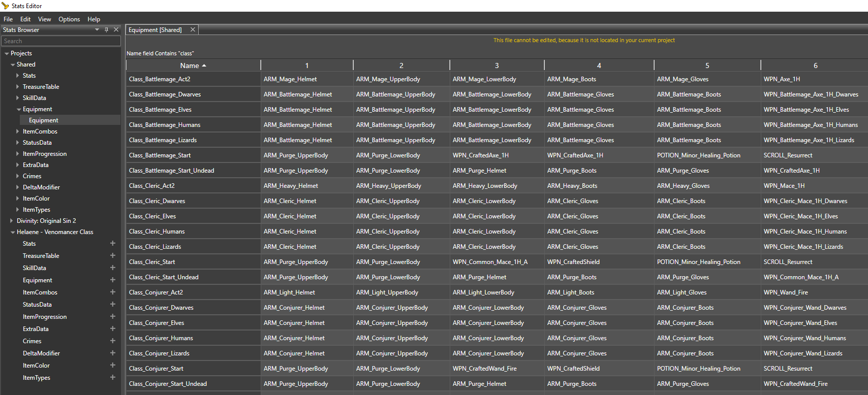
Task: Open the Edit menu
Action: click(x=25, y=19)
